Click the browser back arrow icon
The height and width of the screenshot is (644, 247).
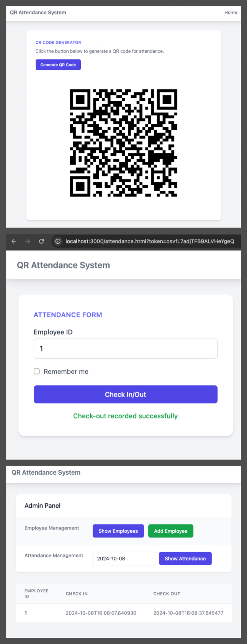click(14, 241)
